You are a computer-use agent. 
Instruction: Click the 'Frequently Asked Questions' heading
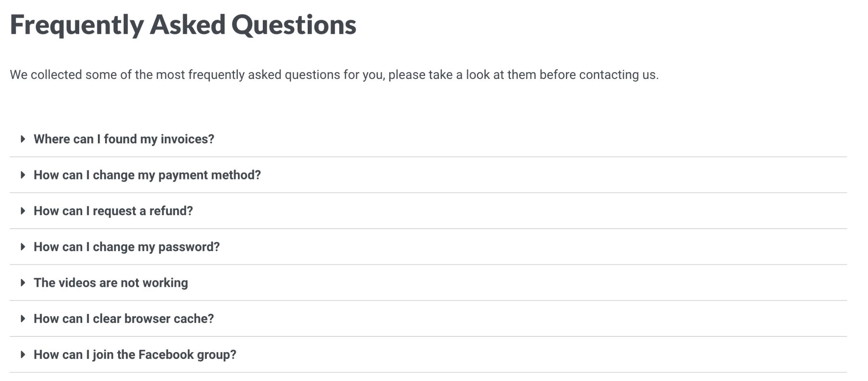tap(183, 25)
